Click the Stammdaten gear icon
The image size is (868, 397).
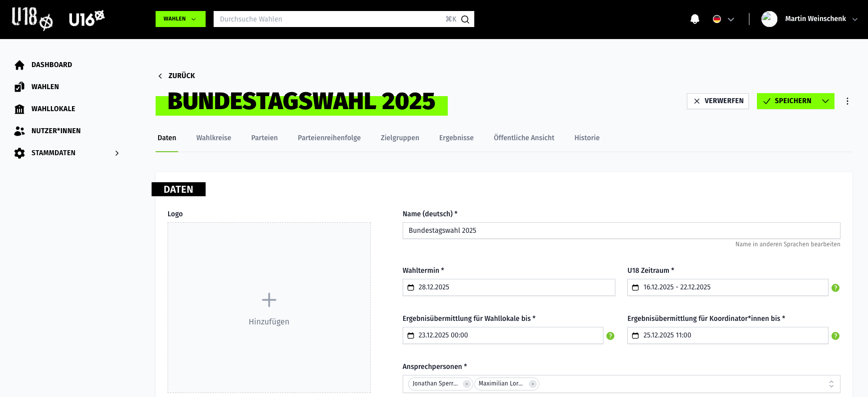point(20,153)
